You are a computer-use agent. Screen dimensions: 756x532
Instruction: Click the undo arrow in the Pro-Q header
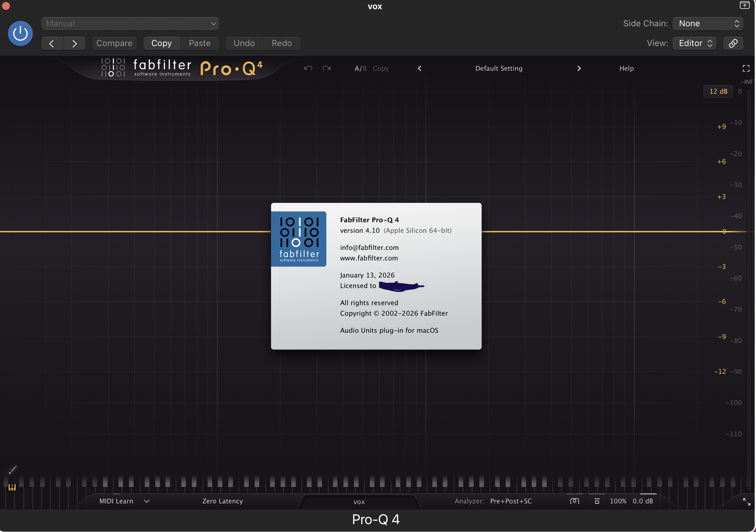pyautogui.click(x=308, y=68)
